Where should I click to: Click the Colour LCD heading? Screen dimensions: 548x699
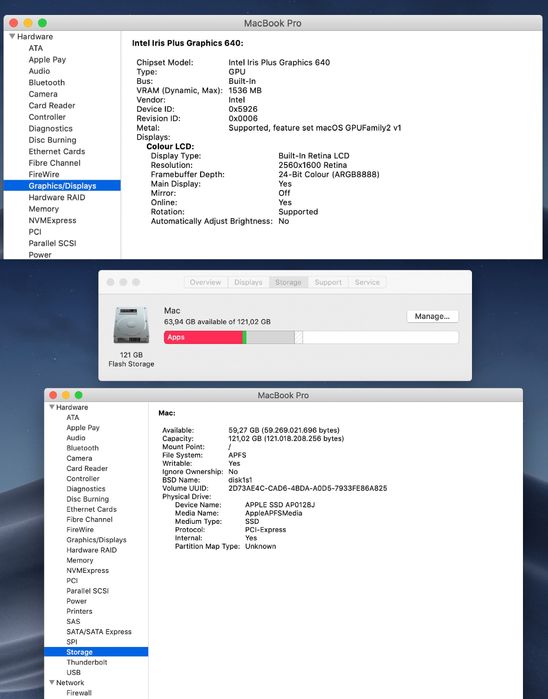[x=170, y=146]
